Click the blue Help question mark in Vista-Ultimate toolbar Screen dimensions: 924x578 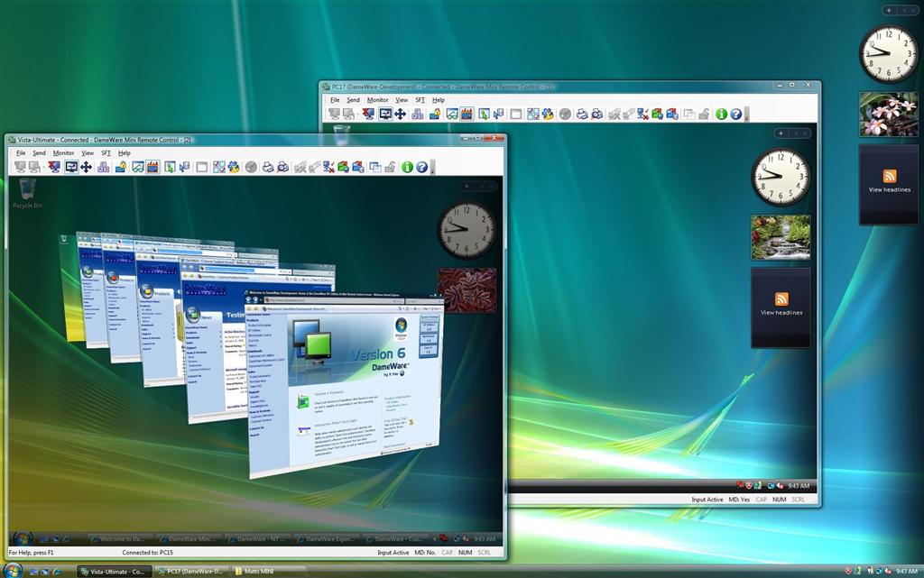[421, 167]
